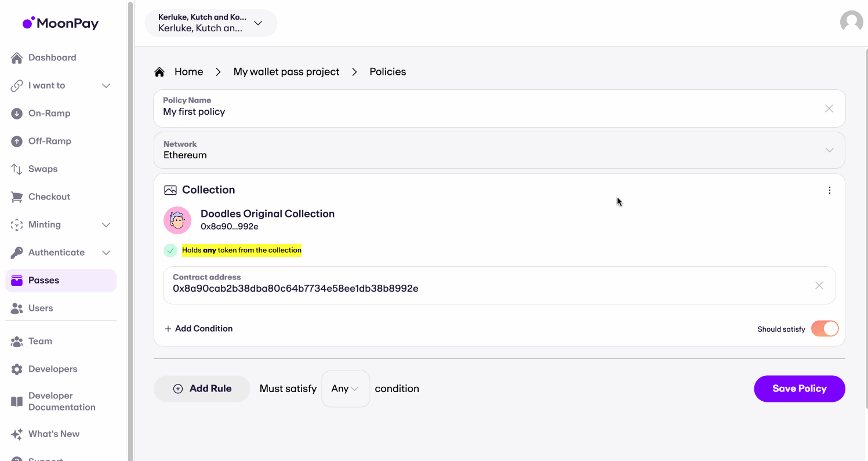This screenshot has height=461, width=868.
Task: Click the green check mark condition icon
Action: tap(170, 251)
